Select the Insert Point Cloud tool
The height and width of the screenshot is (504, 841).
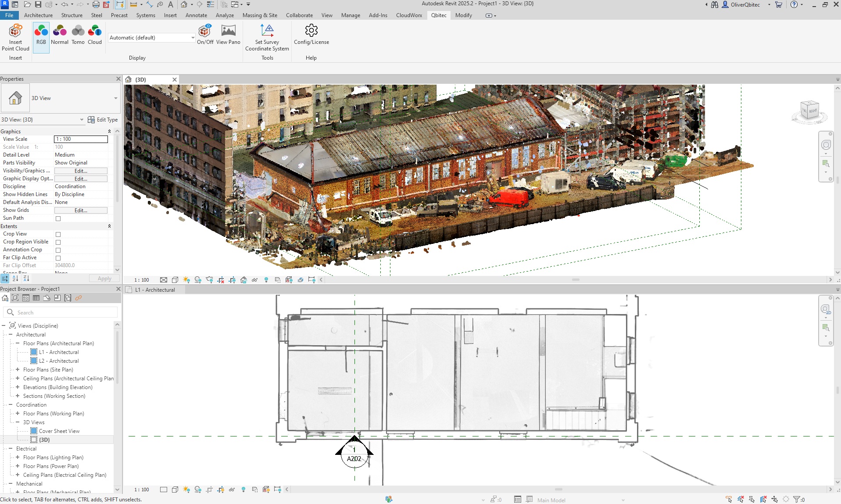(x=15, y=37)
